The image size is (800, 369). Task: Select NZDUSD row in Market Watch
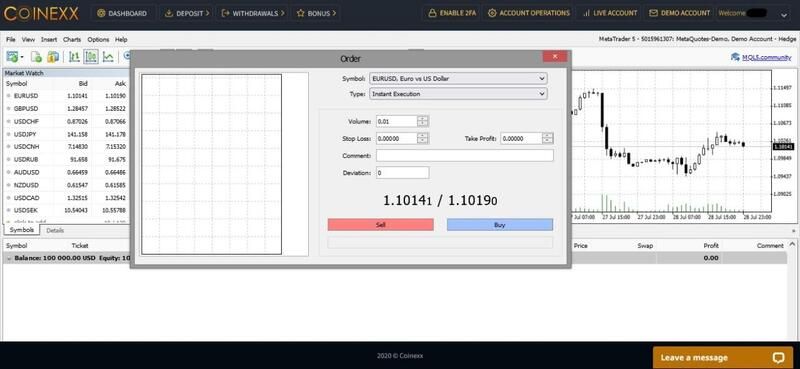tap(66, 185)
